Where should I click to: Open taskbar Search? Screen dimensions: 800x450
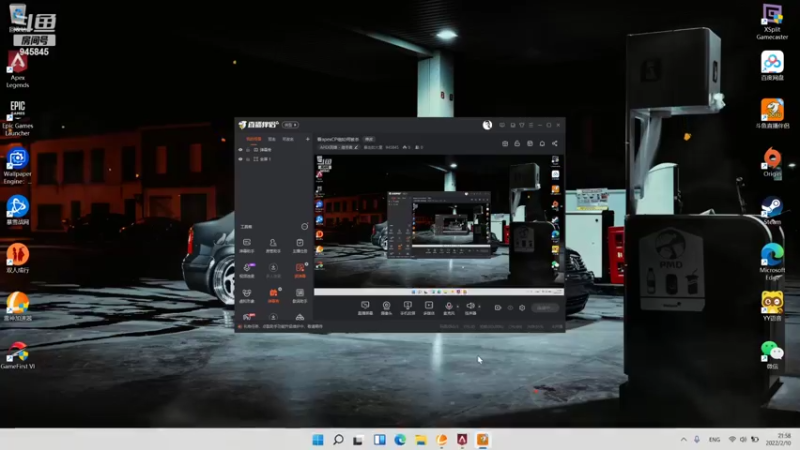point(338,439)
